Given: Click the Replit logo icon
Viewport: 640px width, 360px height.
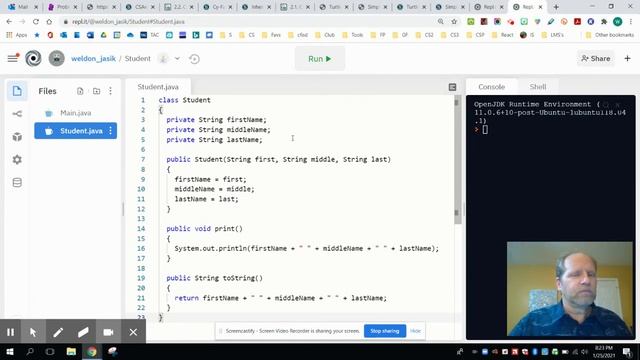Looking at the screenshot, I should 33,58.
